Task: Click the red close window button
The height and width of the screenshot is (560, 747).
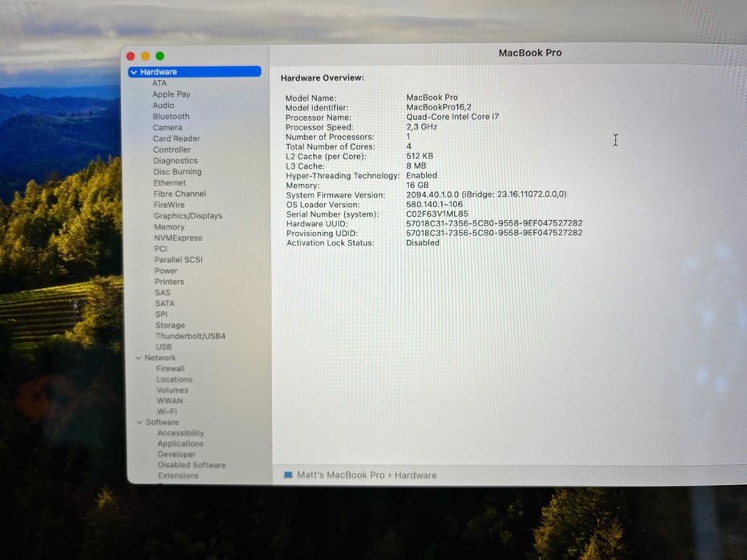Action: [131, 56]
